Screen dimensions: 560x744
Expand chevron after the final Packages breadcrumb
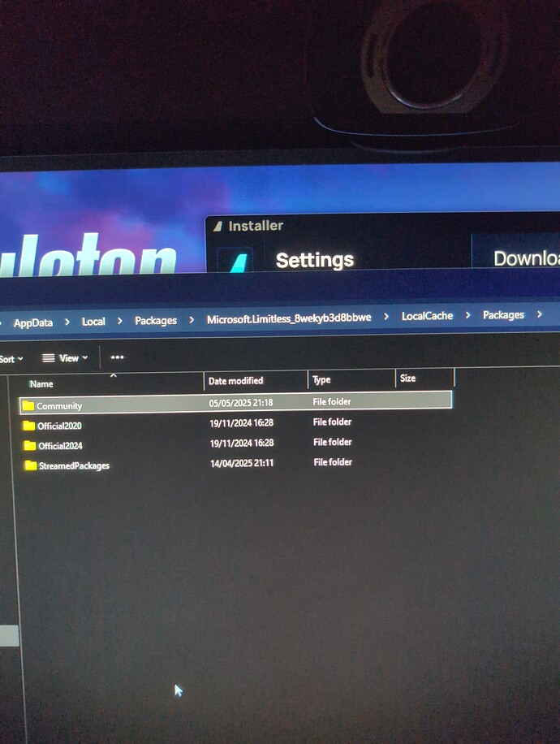[x=540, y=314]
